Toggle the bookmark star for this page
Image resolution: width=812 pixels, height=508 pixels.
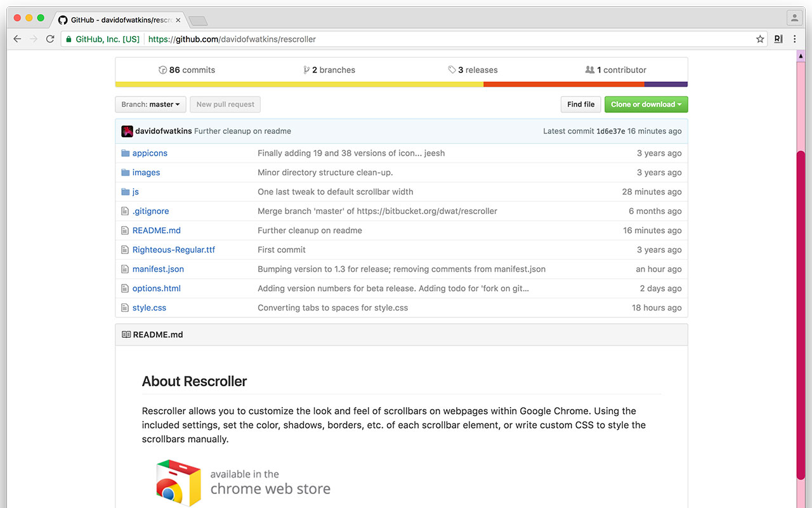759,39
